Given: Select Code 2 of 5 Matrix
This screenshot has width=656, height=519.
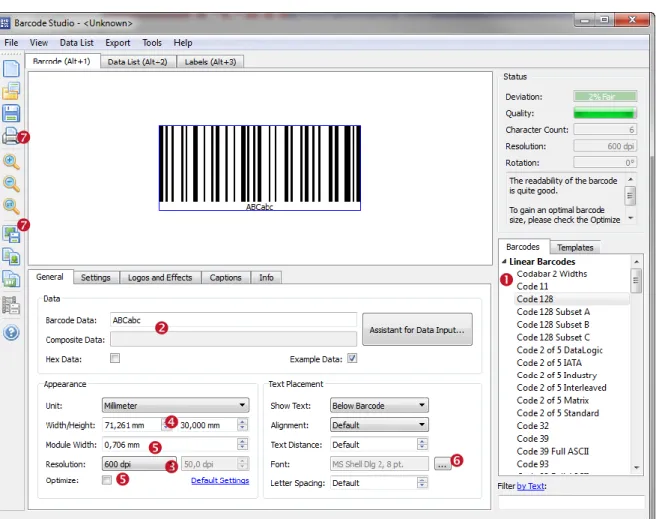Looking at the screenshot, I should point(552,400).
